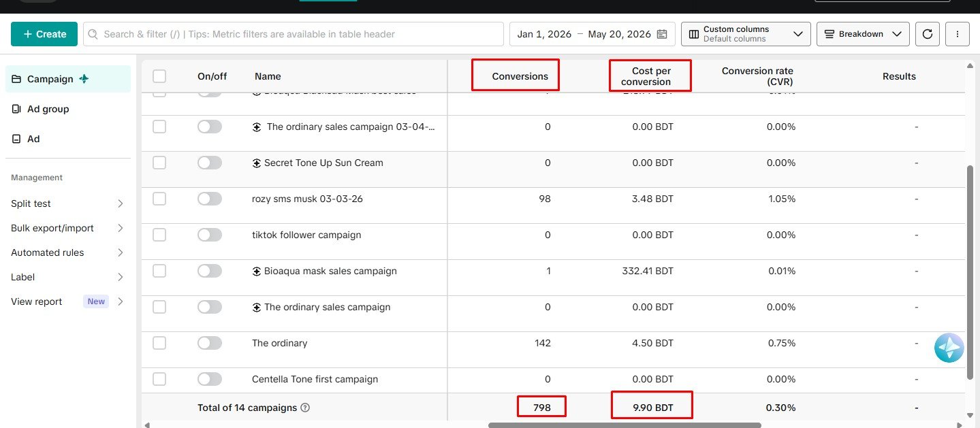The width and height of the screenshot is (980, 428).
Task: Click the Cost per conversion column header
Action: 646,76
